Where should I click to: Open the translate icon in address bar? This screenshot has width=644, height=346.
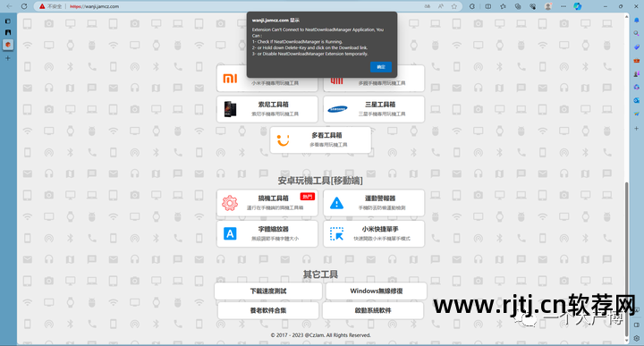(x=428, y=6)
